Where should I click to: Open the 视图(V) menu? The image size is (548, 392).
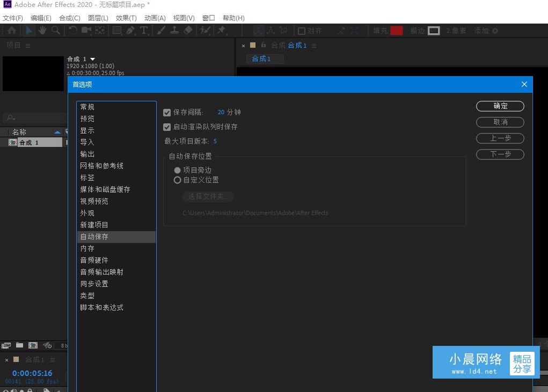(184, 18)
